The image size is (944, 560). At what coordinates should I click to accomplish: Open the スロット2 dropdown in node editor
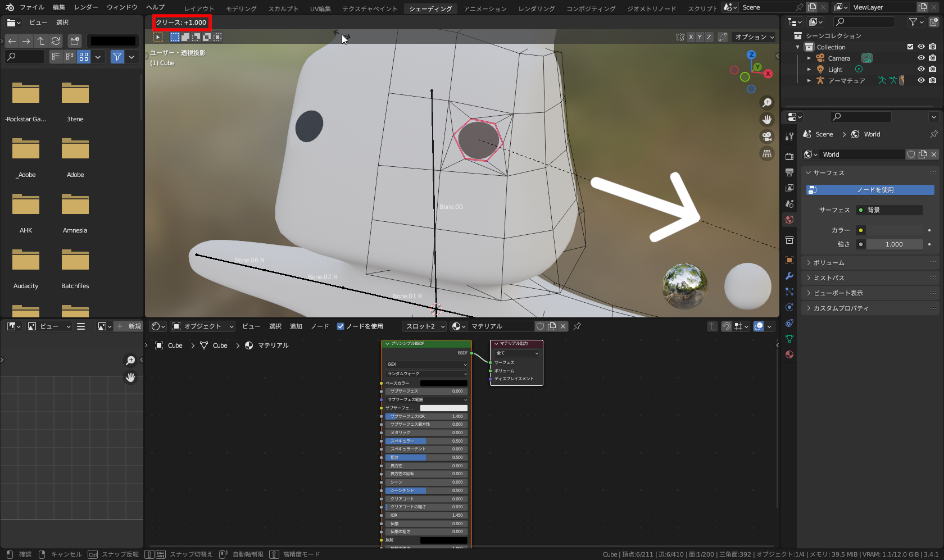click(x=424, y=326)
